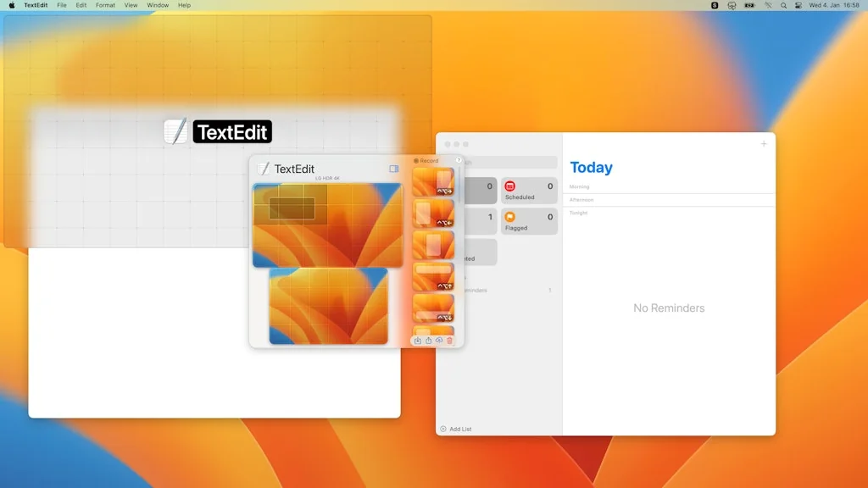Click Add List in the Reminders sidebar

(x=457, y=429)
